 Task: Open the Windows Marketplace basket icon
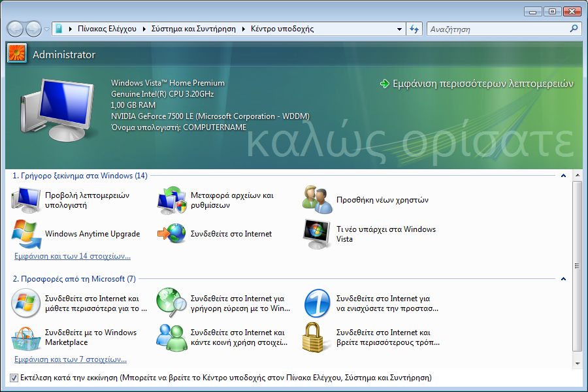[26, 338]
